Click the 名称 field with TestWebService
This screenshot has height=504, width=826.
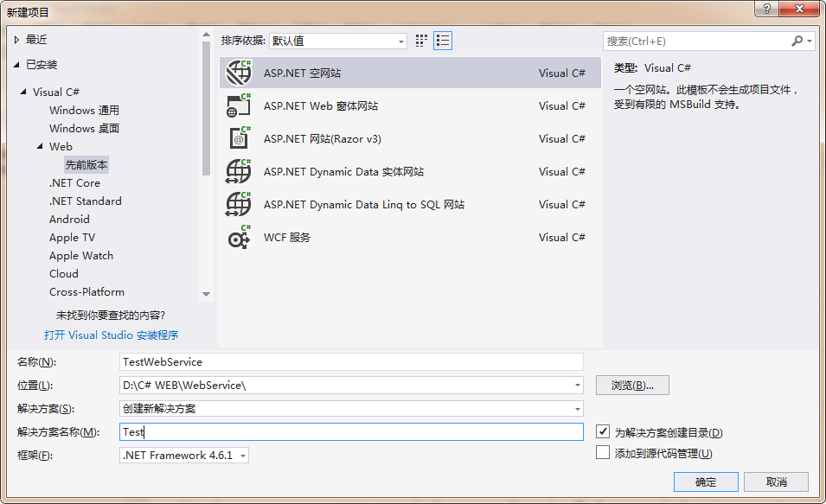pyautogui.click(x=351, y=362)
